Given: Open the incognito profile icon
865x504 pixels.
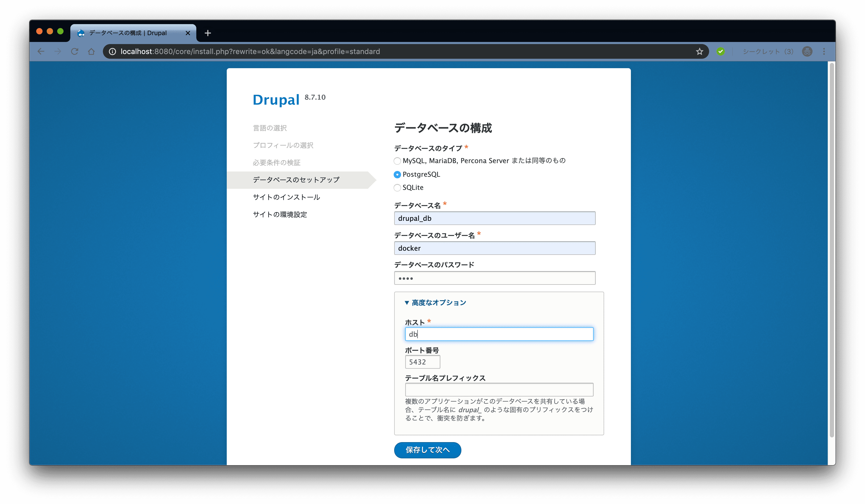Looking at the screenshot, I should point(807,51).
